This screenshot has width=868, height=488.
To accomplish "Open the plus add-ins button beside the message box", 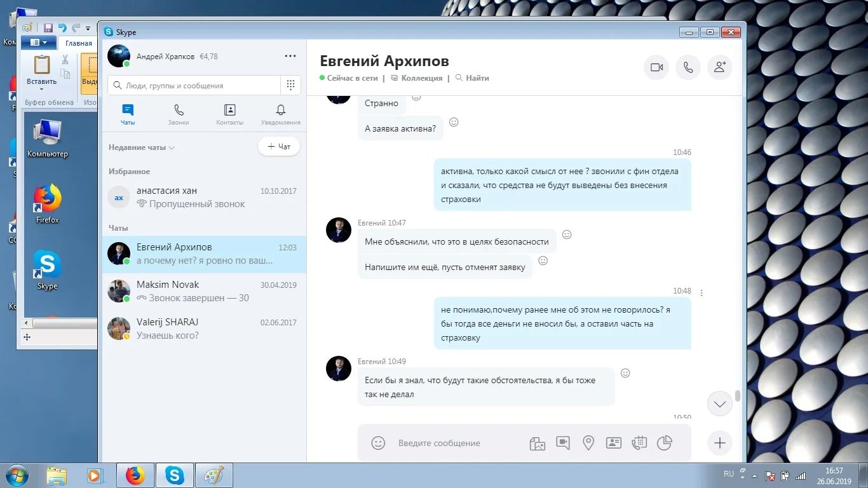I will tap(720, 443).
